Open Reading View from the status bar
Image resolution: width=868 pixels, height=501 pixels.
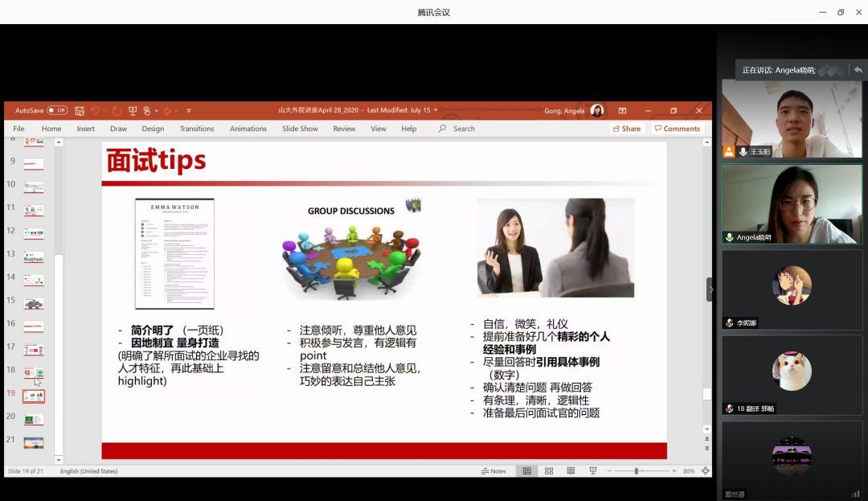pos(571,471)
